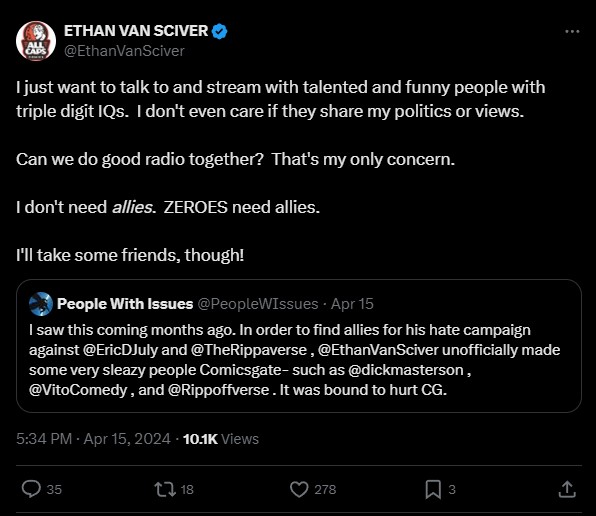Open the @EthanVanSciver handle under name
The height and width of the screenshot is (516, 596).
pos(124,51)
